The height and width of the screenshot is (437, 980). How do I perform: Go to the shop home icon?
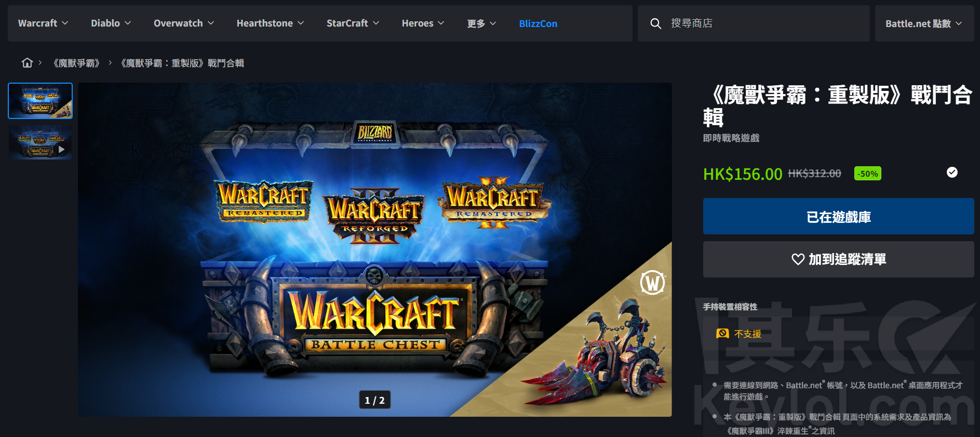point(27,63)
